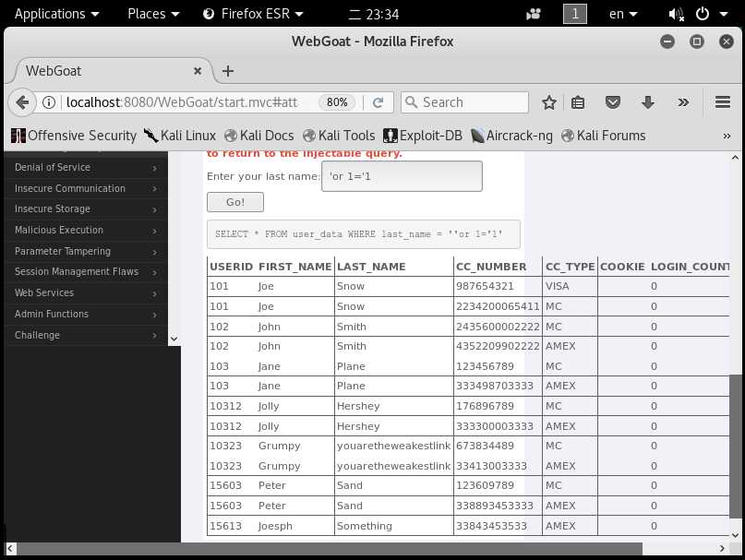The width and height of the screenshot is (745, 560).
Task: Open the Firefox hamburger menu
Action: [x=722, y=102]
